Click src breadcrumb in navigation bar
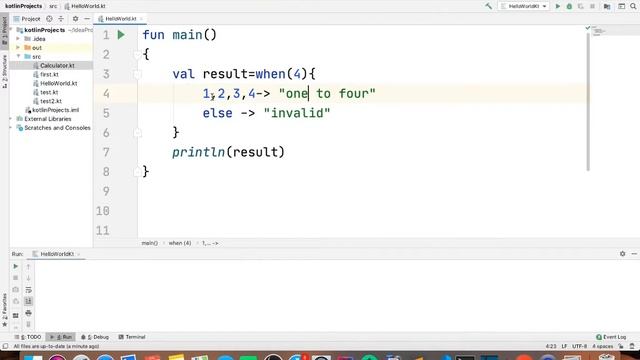 coord(53,6)
